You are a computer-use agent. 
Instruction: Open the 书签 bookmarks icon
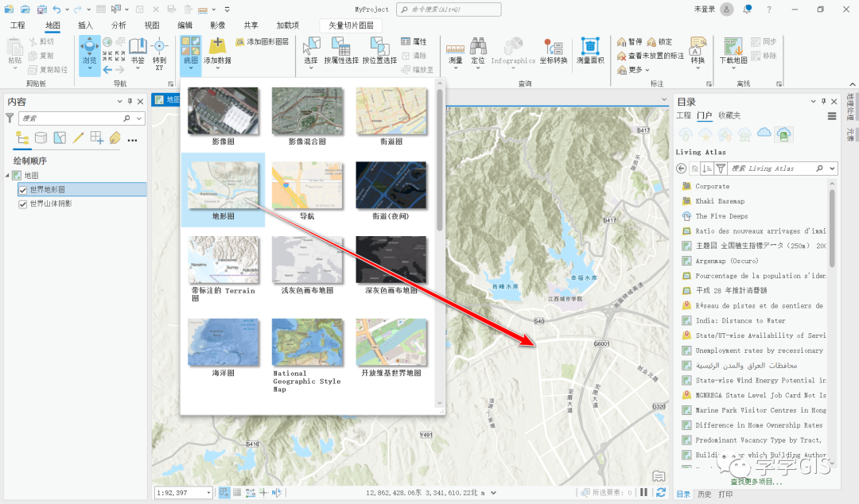click(138, 52)
